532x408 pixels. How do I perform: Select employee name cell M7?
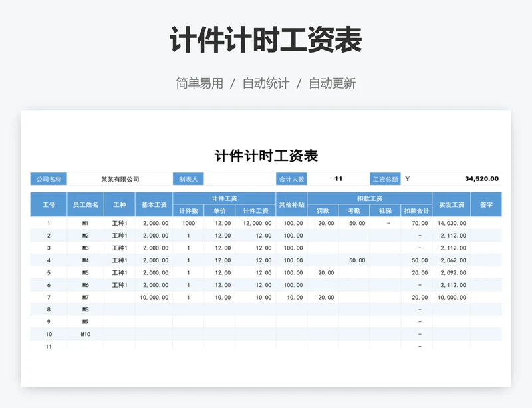point(86,298)
